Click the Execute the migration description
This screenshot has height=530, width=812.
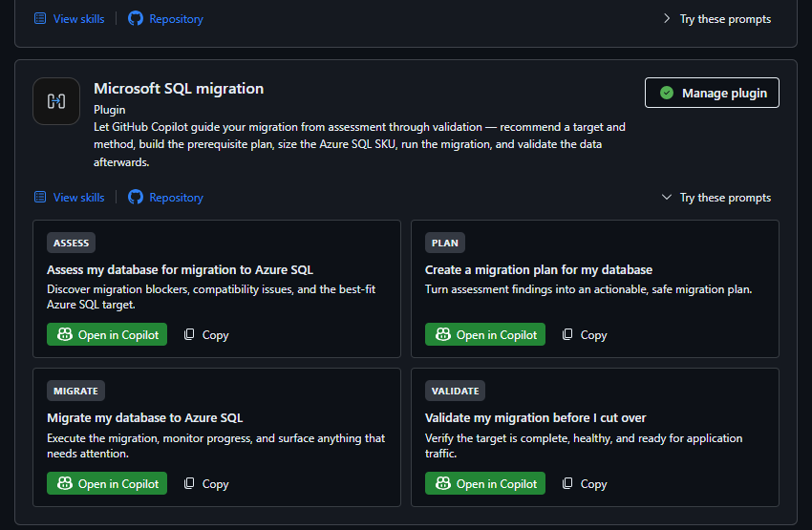216,446
